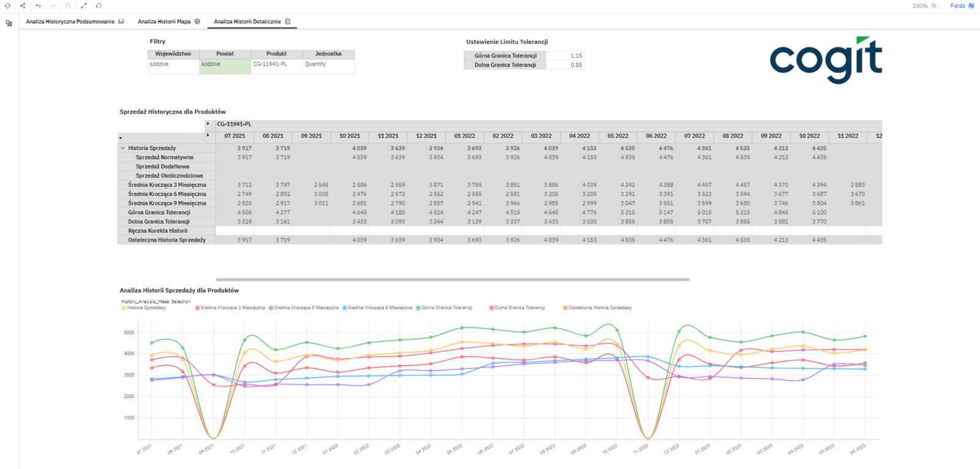Click the fullscreen expand icon

click(x=83, y=6)
